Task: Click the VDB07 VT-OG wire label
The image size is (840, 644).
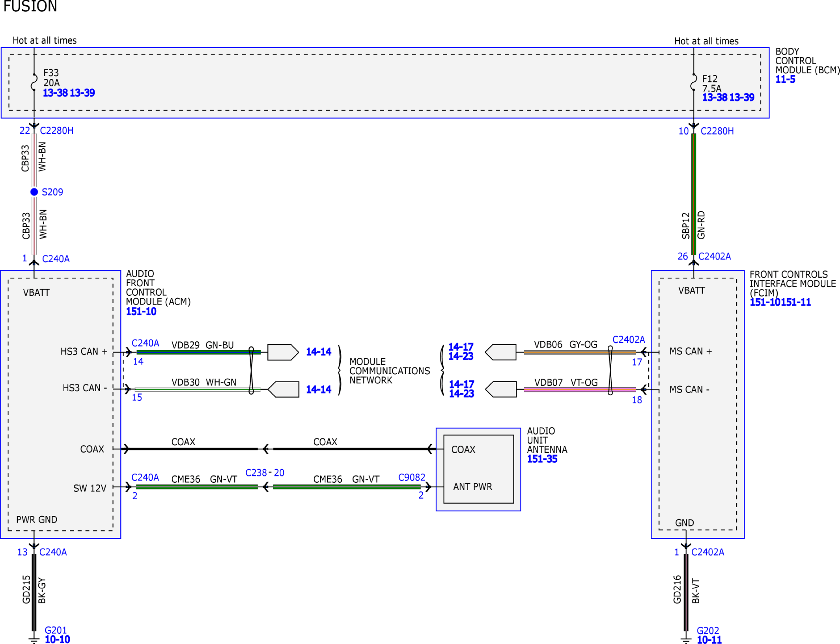Action: coord(566,383)
